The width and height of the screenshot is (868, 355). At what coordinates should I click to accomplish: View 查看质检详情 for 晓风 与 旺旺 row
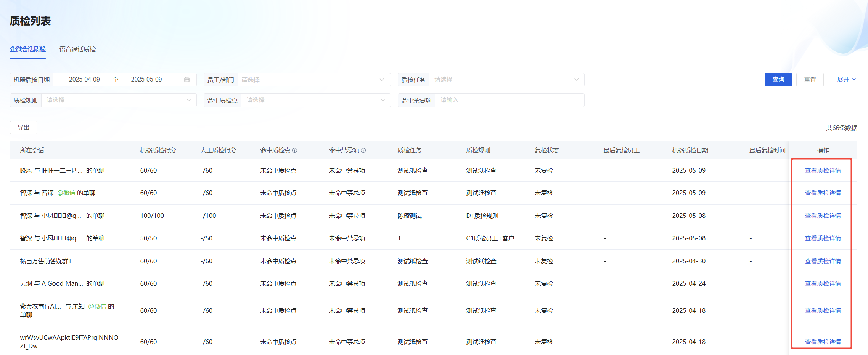[823, 170]
